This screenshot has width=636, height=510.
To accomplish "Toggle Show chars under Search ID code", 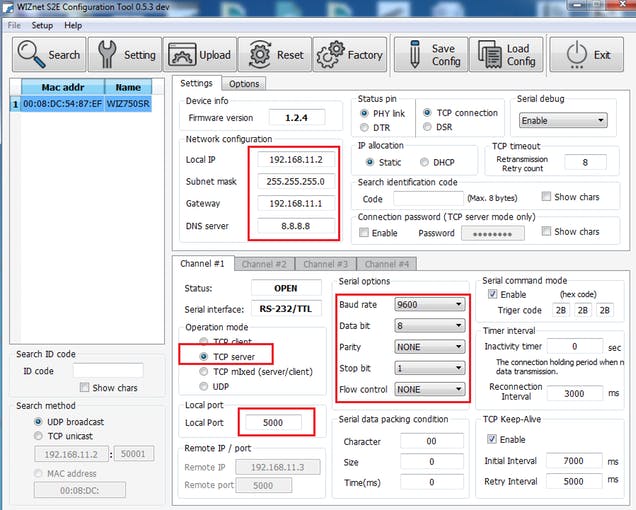I will click(x=84, y=387).
